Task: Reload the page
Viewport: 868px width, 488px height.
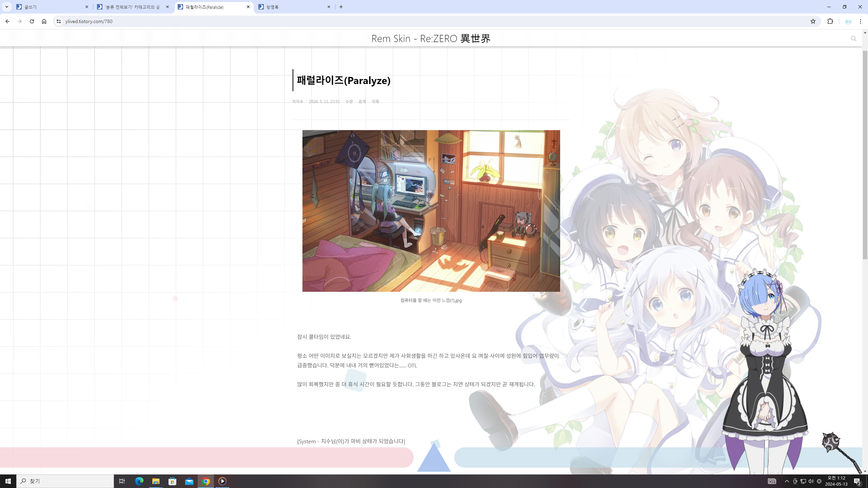Action: [32, 21]
